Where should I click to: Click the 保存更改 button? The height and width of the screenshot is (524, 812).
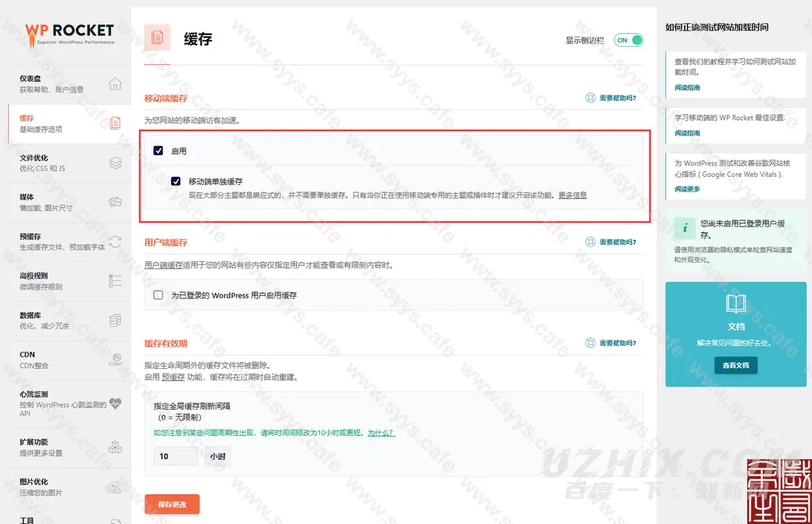(x=172, y=504)
